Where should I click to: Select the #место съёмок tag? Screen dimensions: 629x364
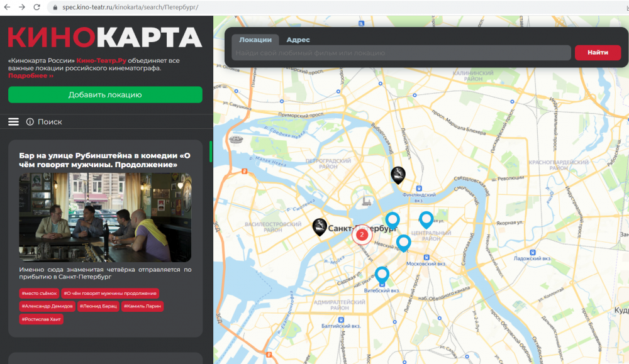pyautogui.click(x=39, y=293)
